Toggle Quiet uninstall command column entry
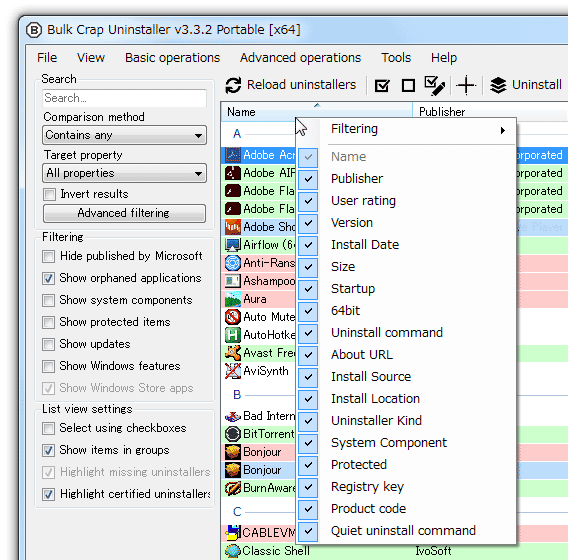Viewport: 568px width, 560px height. [x=406, y=531]
